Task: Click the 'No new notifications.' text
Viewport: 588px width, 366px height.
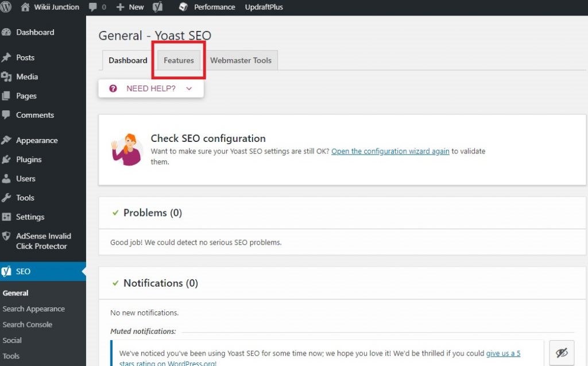Action: click(x=144, y=313)
